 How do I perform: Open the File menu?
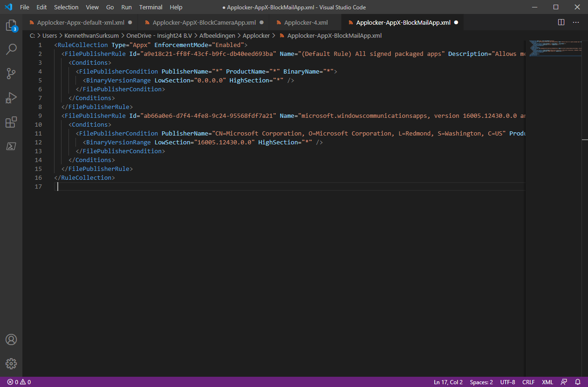point(25,7)
